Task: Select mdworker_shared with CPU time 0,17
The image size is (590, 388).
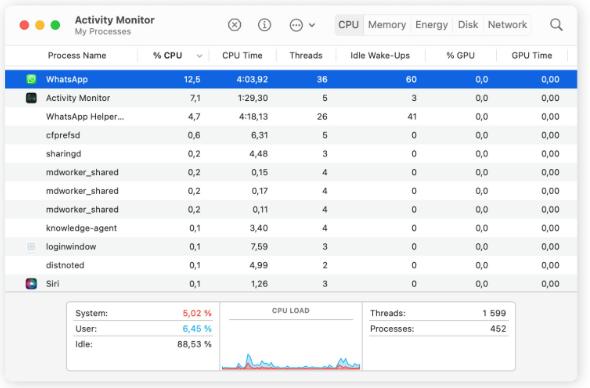Action: tap(291, 191)
